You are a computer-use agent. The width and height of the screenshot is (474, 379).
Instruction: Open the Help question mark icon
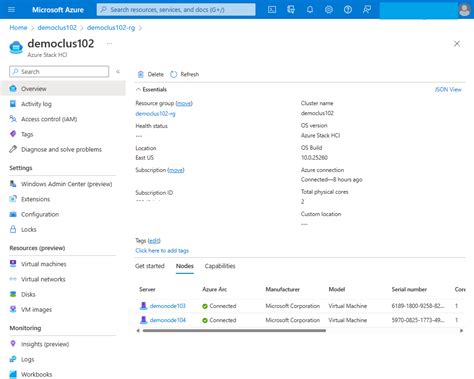pyautogui.click(x=348, y=10)
